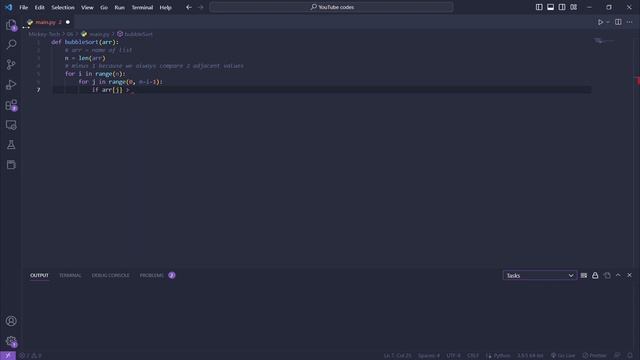Viewport: 640px width, 360px height.
Task: Toggle output scroll lock
Action: pos(595,276)
